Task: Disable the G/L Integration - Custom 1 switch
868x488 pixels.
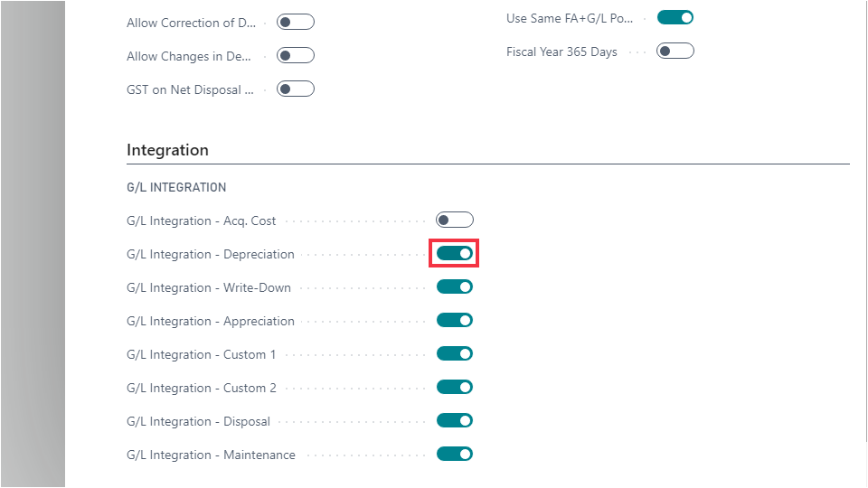Action: point(454,354)
